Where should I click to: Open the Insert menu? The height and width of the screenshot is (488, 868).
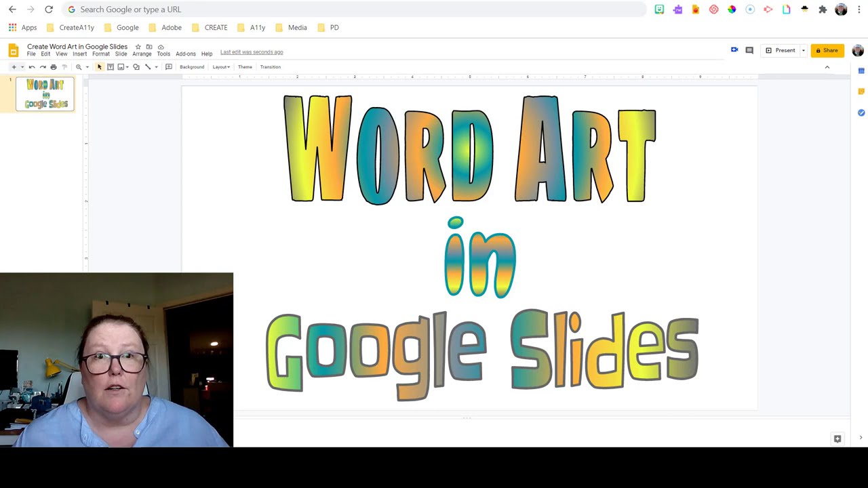click(x=80, y=54)
